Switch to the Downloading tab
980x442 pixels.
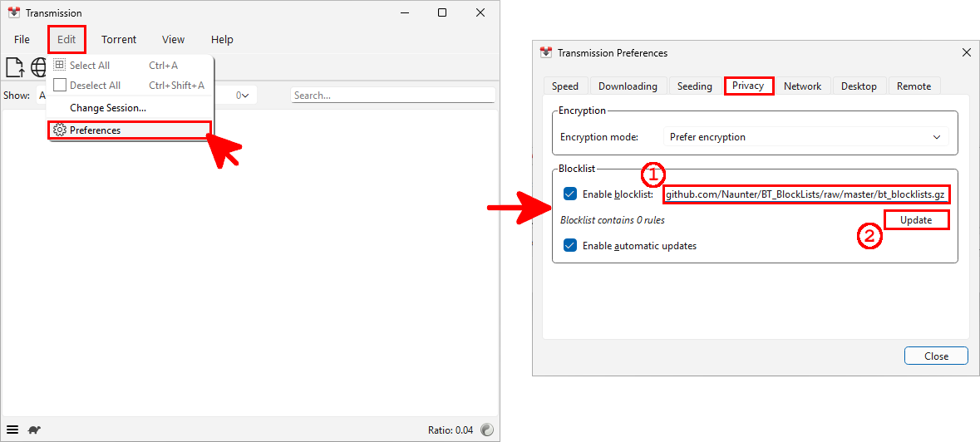[x=628, y=86]
